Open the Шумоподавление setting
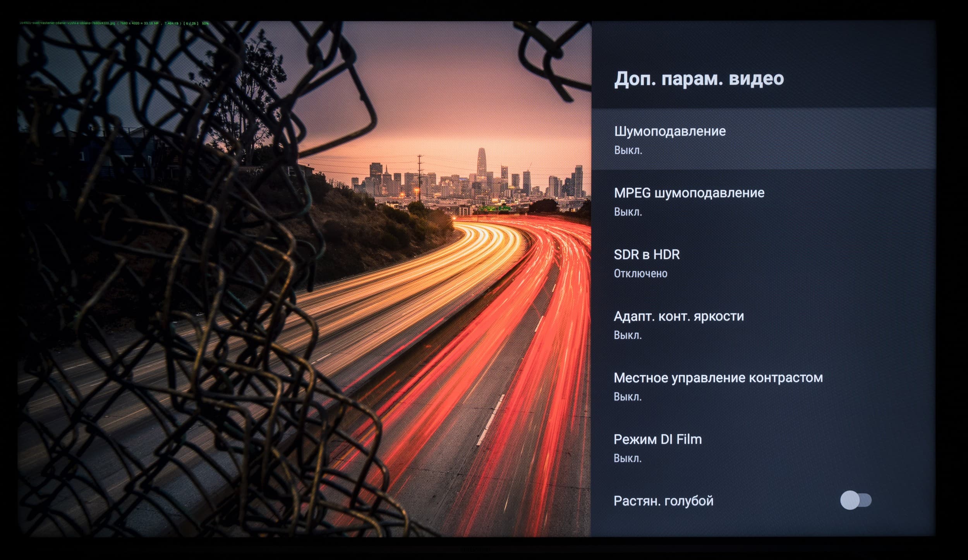968x560 pixels. [669, 132]
